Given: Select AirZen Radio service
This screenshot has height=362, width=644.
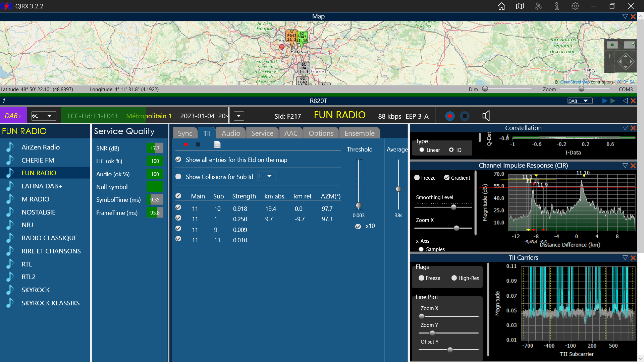Looking at the screenshot, I should point(45,147).
